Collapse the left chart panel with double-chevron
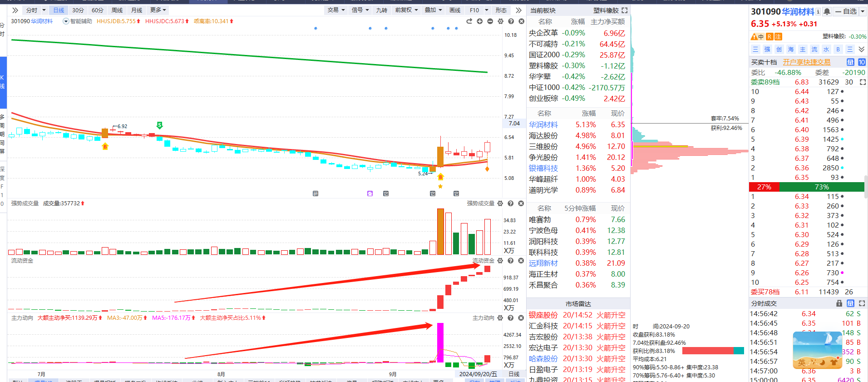868x382 pixels. pyautogui.click(x=15, y=10)
